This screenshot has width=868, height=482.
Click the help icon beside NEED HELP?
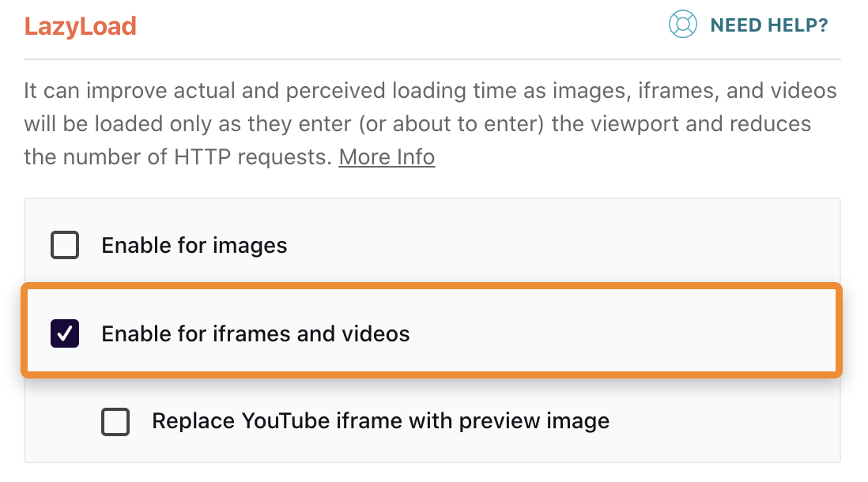click(x=681, y=24)
